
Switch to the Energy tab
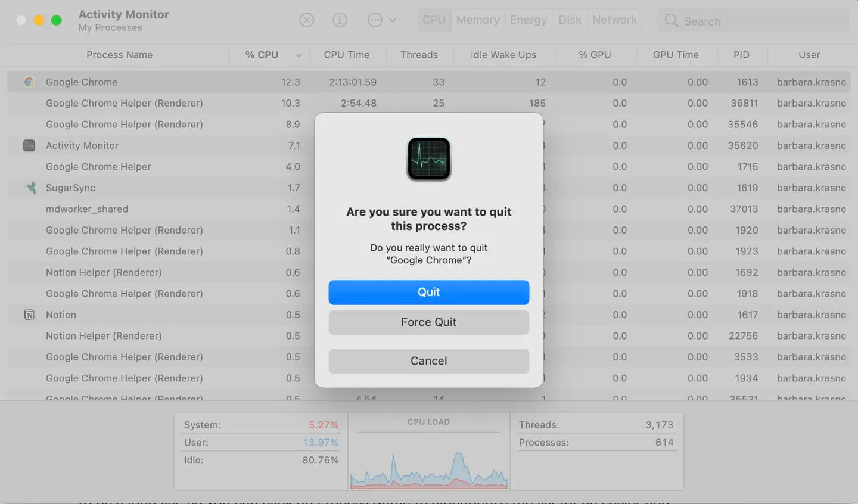[528, 20]
